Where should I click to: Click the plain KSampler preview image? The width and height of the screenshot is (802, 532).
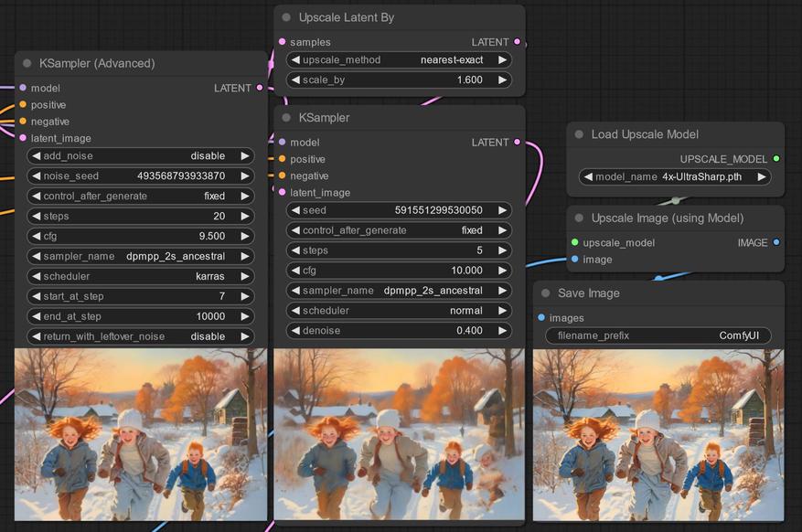[399, 434]
